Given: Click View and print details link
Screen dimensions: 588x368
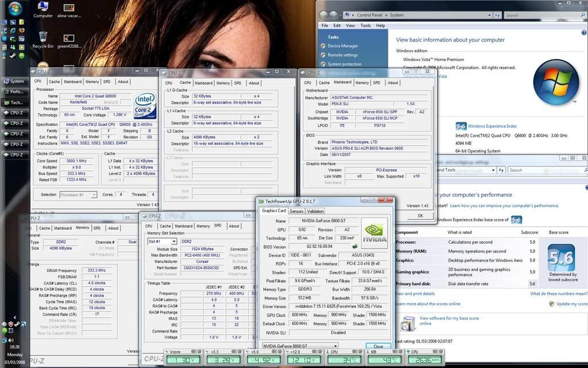Looking at the screenshot, I should [x=415, y=294].
